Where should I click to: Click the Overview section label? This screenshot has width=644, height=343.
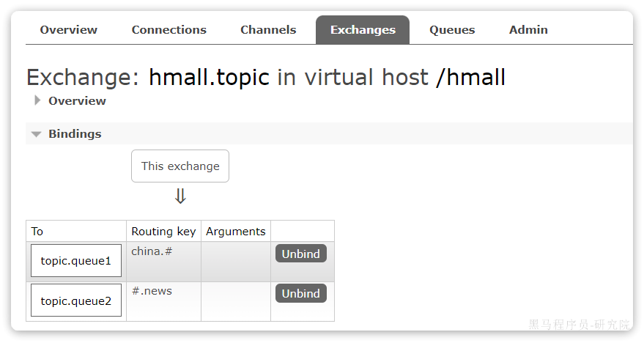click(77, 101)
